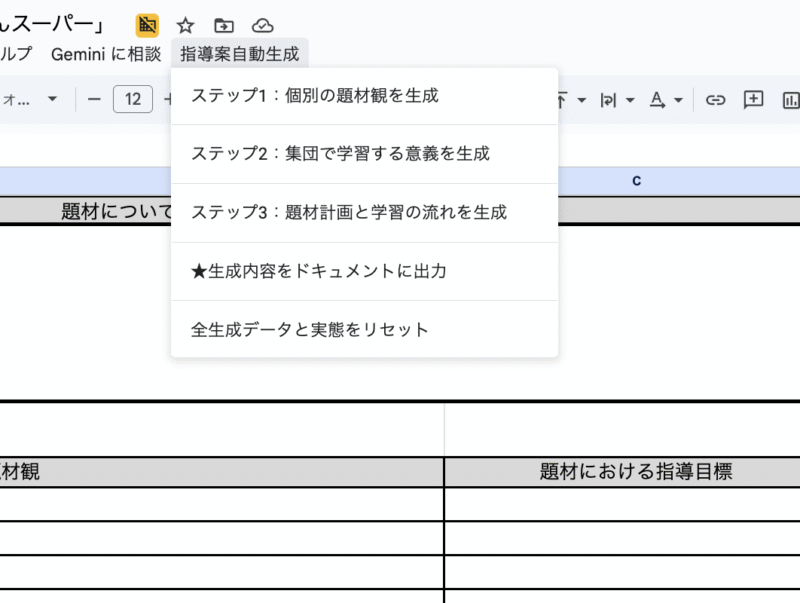Image resolution: width=800 pixels, height=603 pixels.
Task: Click the font size field showing 12
Action: coord(132,100)
